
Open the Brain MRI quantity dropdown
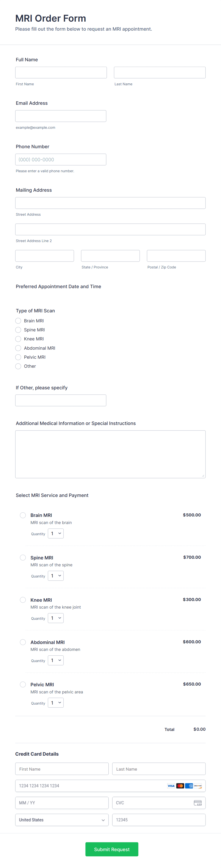[56, 533]
